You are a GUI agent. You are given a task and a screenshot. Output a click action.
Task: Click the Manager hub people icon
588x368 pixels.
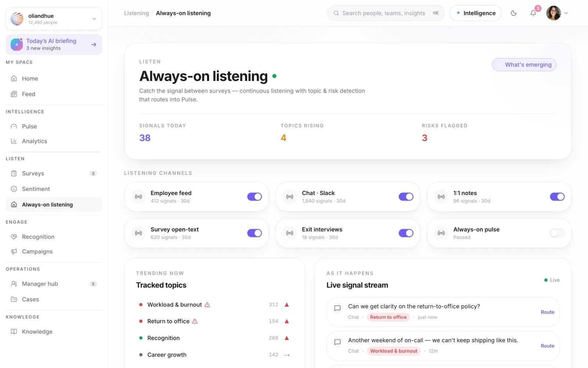(x=14, y=284)
